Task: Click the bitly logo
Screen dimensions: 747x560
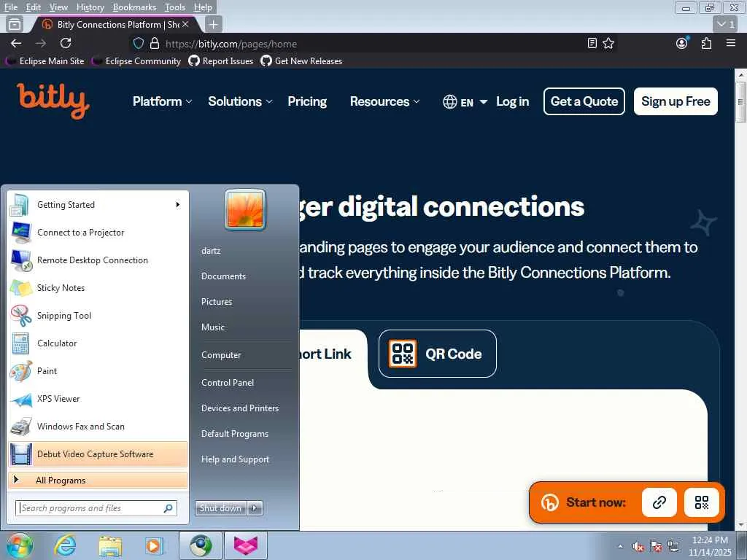Action: pos(53,101)
